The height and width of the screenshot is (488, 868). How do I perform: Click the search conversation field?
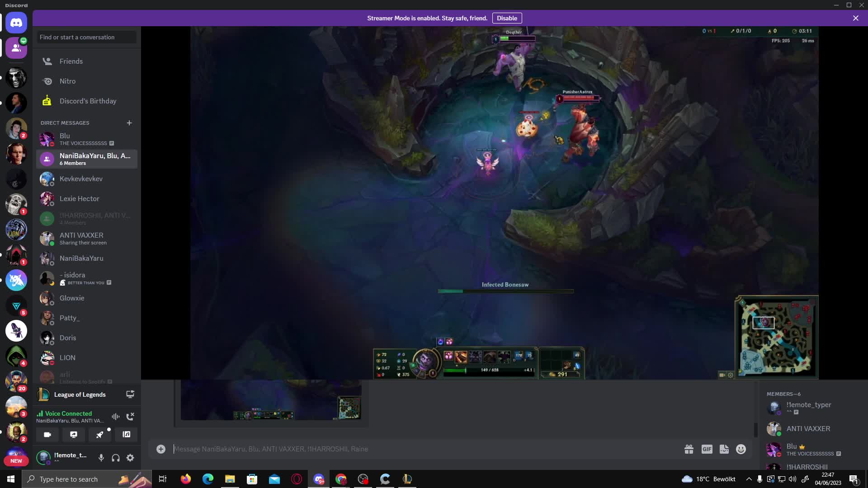tap(86, 37)
